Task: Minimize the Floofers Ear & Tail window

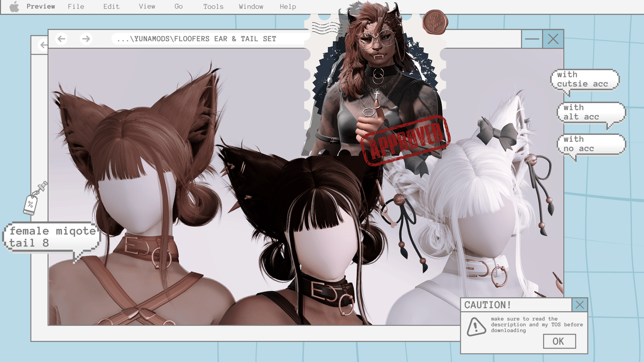Action: (x=532, y=39)
